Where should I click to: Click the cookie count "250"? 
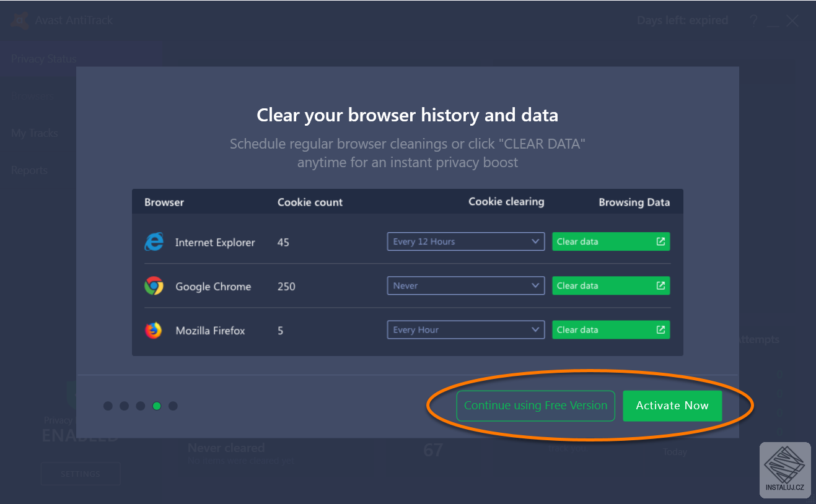pyautogui.click(x=286, y=287)
